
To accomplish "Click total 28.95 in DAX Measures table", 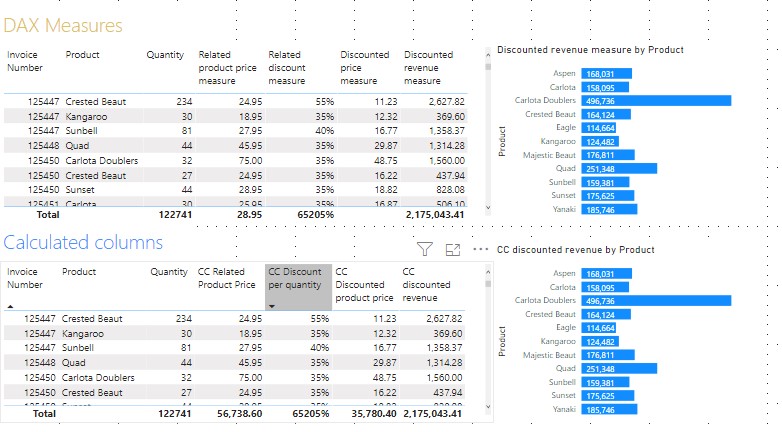I will pos(250,215).
